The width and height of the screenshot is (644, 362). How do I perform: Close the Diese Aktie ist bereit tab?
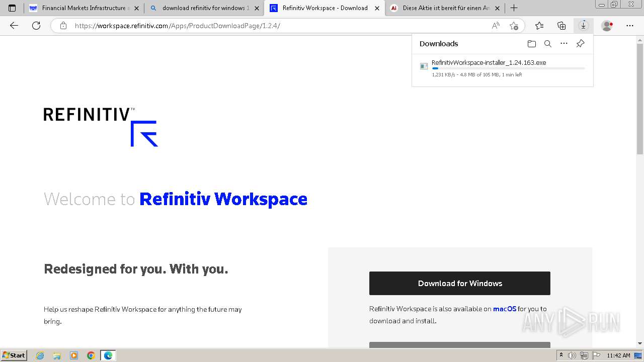click(497, 8)
